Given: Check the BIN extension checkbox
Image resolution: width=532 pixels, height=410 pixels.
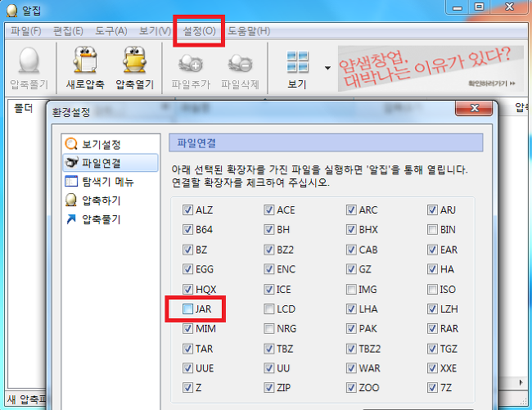Looking at the screenshot, I should point(432,230).
